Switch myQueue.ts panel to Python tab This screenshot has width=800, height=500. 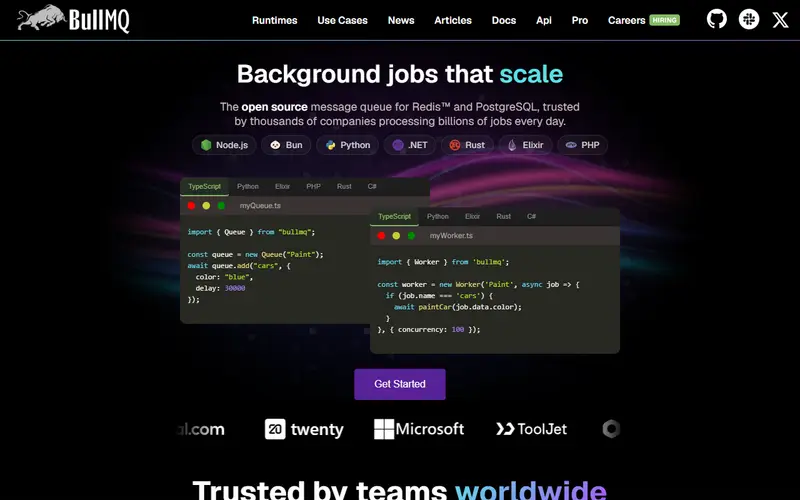(x=247, y=187)
